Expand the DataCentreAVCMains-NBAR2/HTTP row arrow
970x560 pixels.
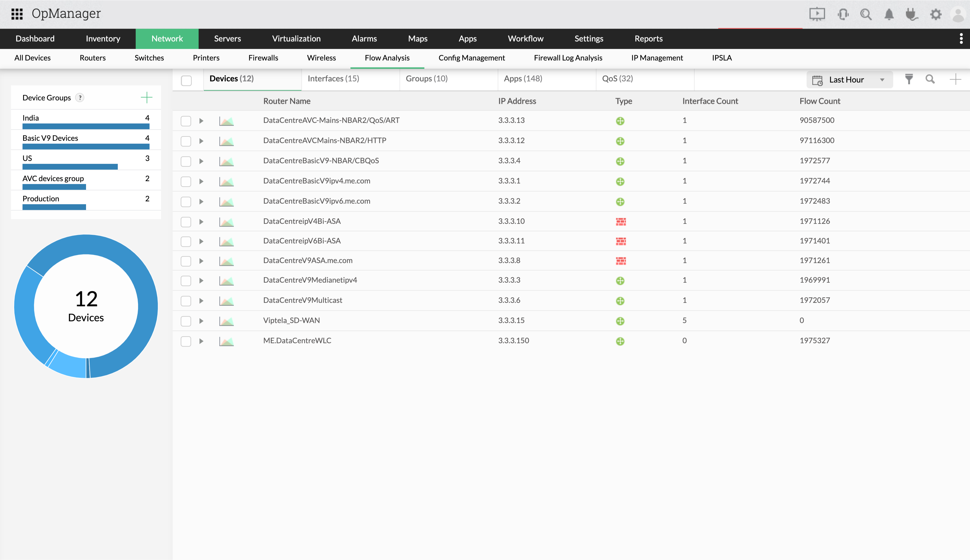(201, 141)
